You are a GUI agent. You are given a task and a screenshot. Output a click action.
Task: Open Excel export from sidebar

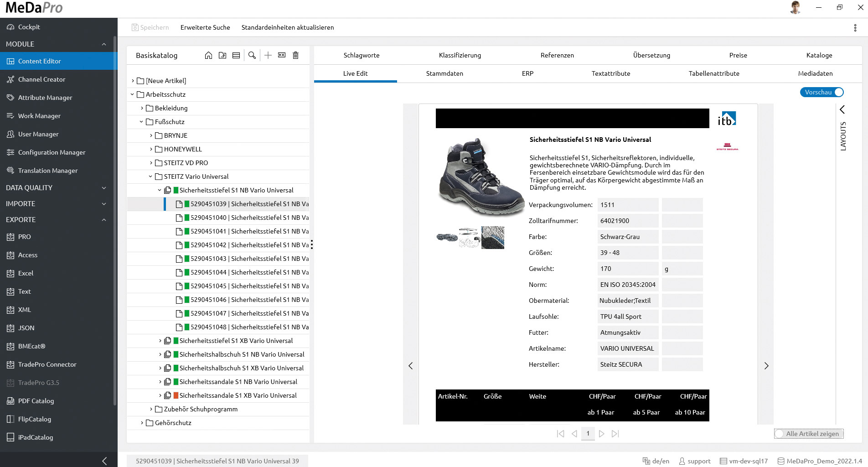(20, 273)
